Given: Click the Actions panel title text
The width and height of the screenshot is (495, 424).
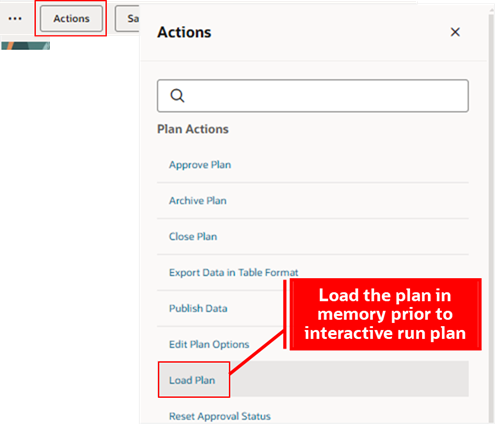Looking at the screenshot, I should pos(184,33).
